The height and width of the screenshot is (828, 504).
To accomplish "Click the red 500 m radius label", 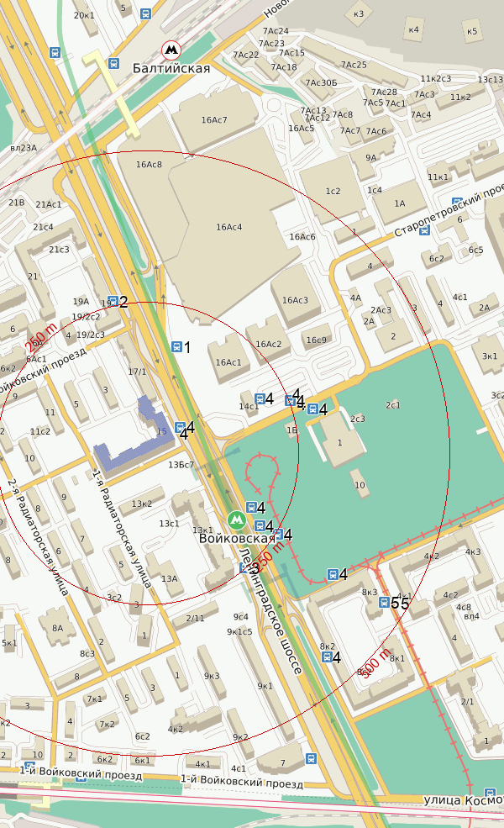I will coord(375,667).
